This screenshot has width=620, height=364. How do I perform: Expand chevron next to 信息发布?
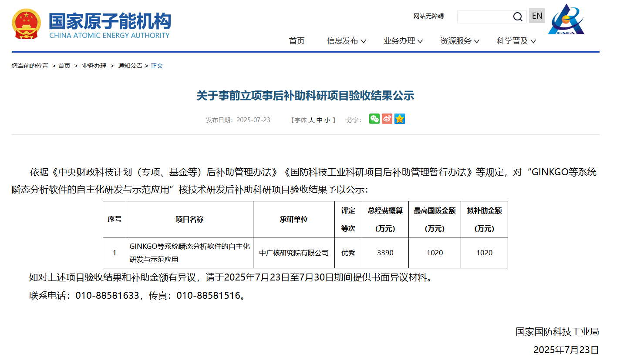[364, 41]
